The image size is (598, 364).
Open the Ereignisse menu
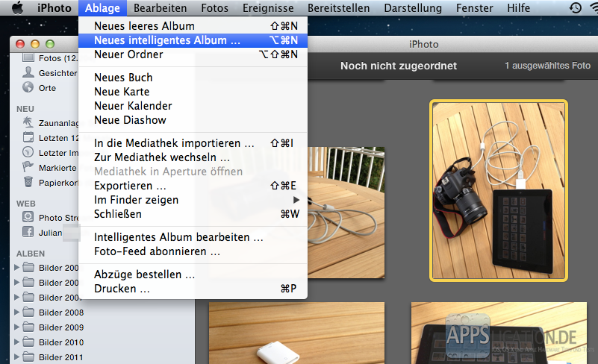[x=268, y=8]
